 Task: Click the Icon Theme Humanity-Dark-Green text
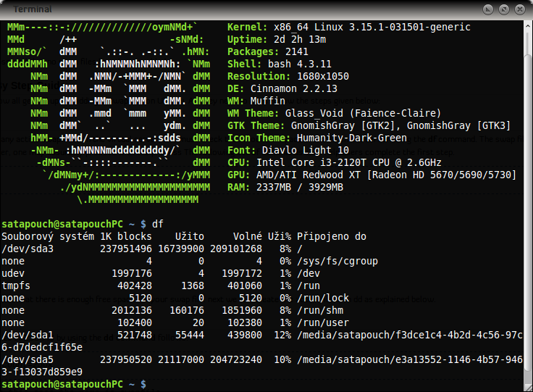click(316, 138)
